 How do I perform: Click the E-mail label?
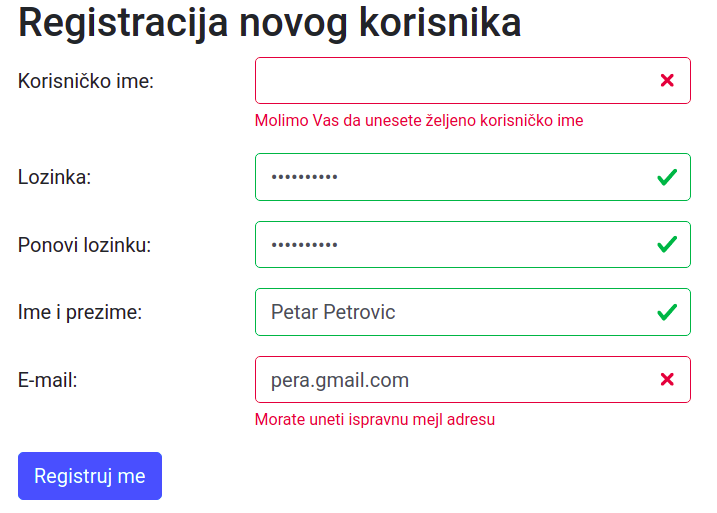48,380
